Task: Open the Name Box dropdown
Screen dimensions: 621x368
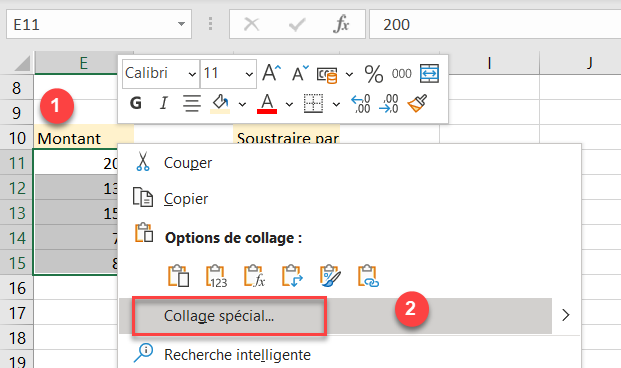Action: click(x=181, y=24)
